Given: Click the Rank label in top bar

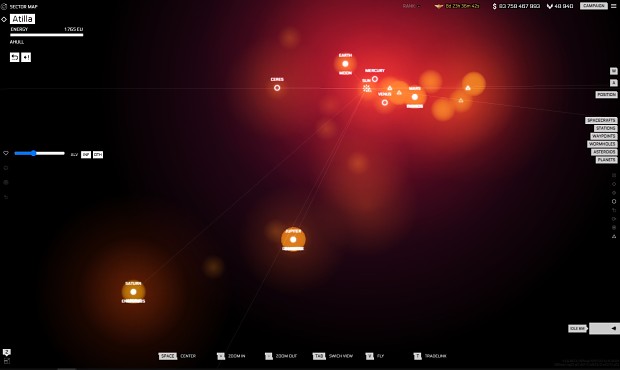Looking at the screenshot, I should [x=410, y=6].
